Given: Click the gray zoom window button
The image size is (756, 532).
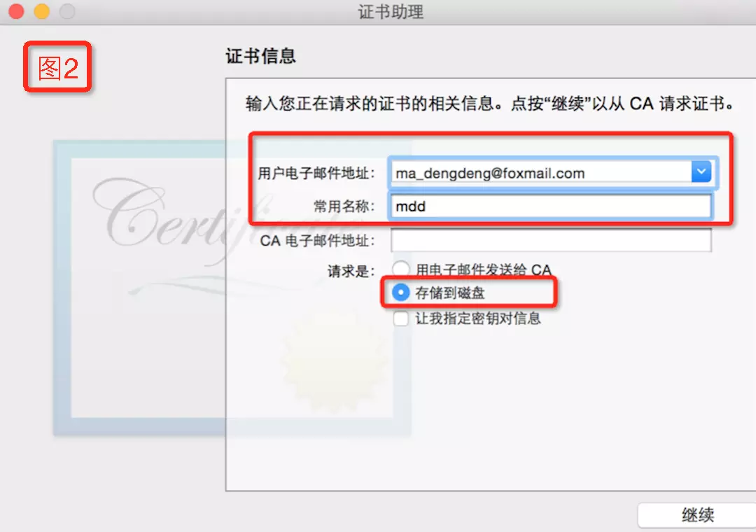Looking at the screenshot, I should (67, 10).
